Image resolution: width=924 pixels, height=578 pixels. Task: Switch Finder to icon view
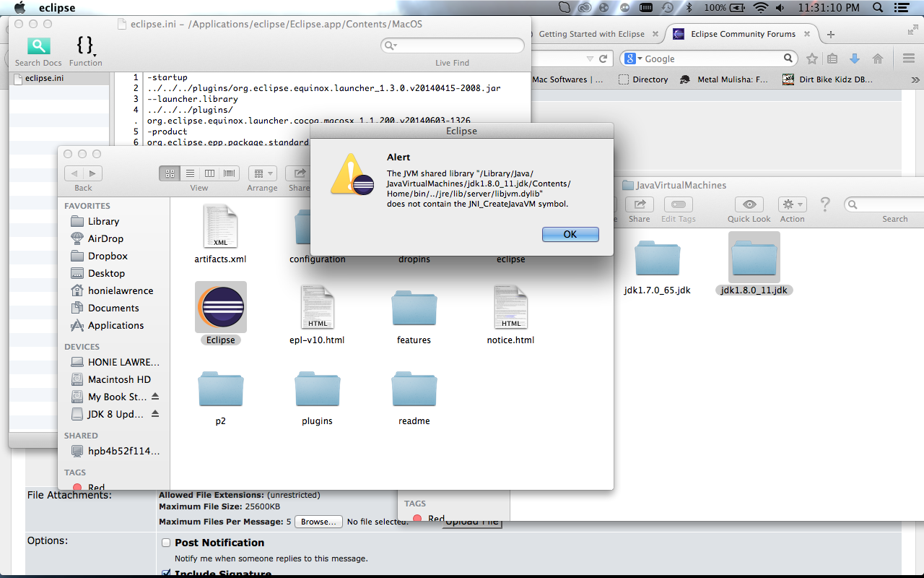click(170, 173)
